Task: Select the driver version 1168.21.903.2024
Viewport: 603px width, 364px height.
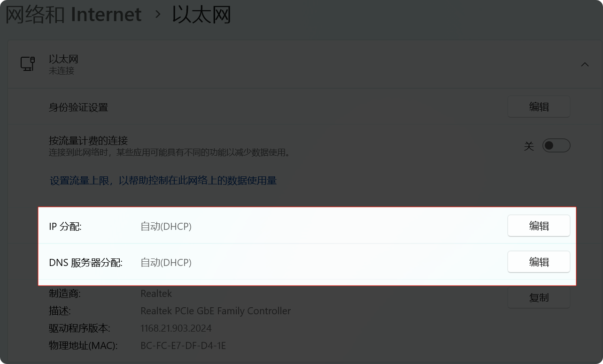Action: (x=176, y=328)
